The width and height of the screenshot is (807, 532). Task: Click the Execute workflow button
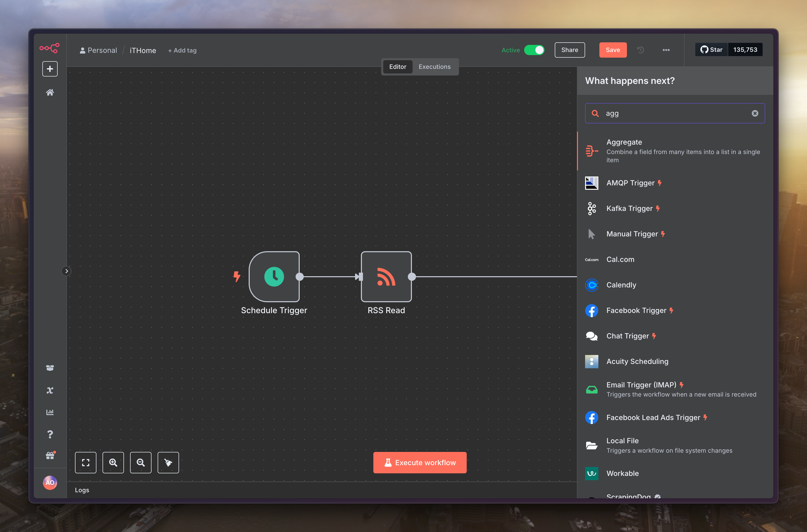420,462
